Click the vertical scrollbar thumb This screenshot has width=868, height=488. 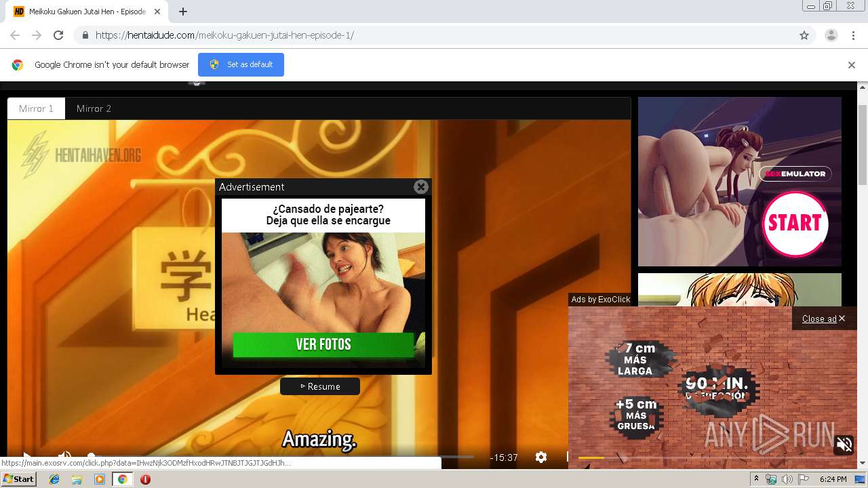pyautogui.click(x=863, y=144)
